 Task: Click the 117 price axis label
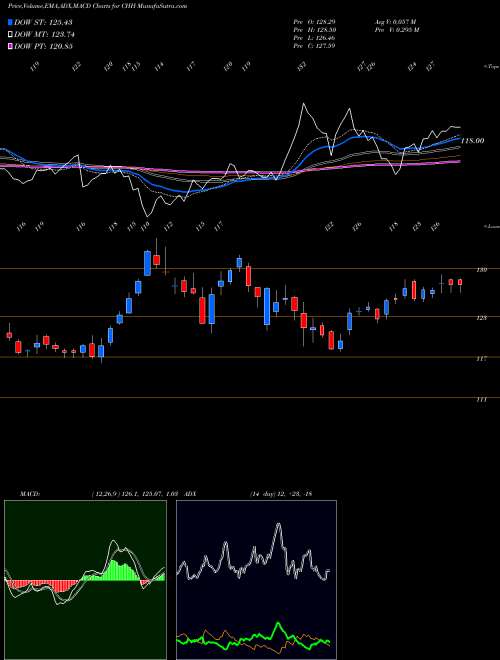(x=482, y=359)
